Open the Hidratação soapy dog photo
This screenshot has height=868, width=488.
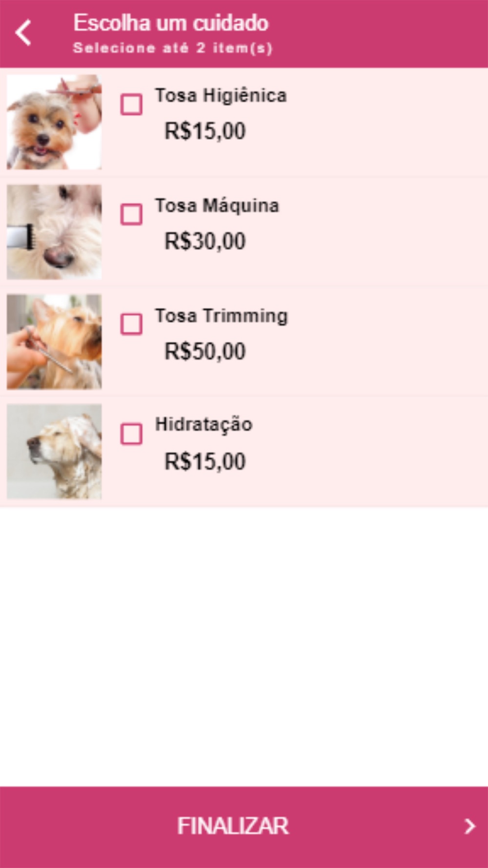[x=54, y=452]
